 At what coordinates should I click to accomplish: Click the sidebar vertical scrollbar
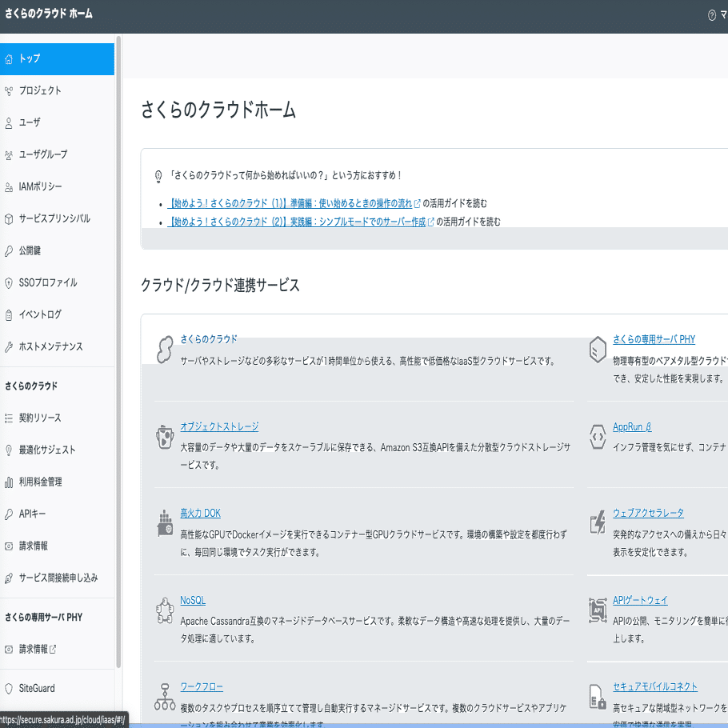[118, 351]
